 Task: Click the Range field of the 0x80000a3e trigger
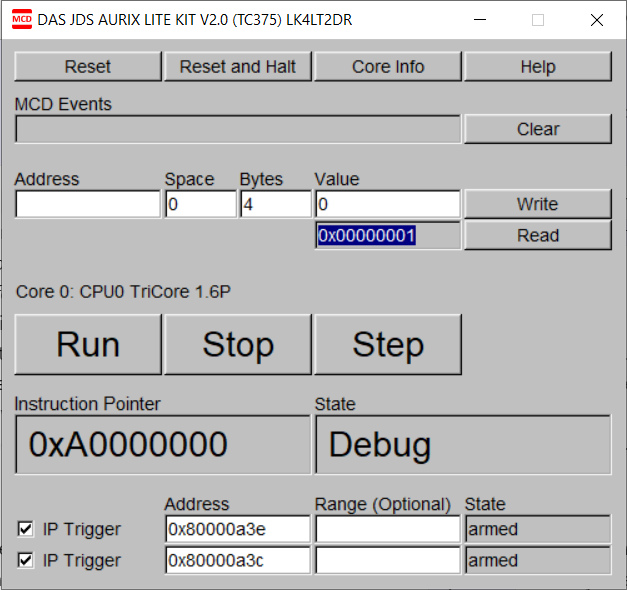[388, 529]
